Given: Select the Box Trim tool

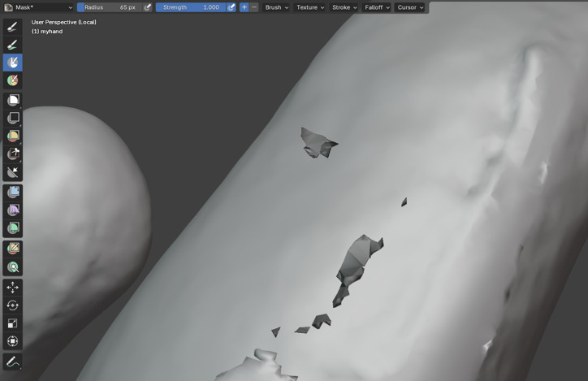Looking at the screenshot, I should 13,154.
